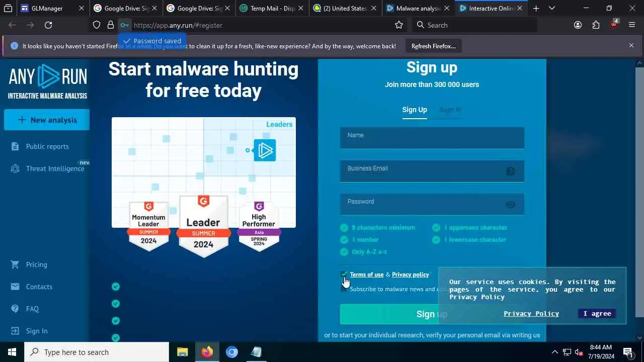Bookmark this page with star icon
This screenshot has height=362, width=644.
[x=399, y=25]
